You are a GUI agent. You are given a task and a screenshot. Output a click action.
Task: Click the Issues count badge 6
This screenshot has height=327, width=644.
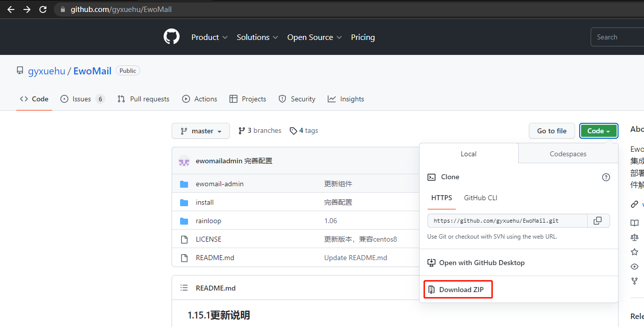pyautogui.click(x=100, y=99)
